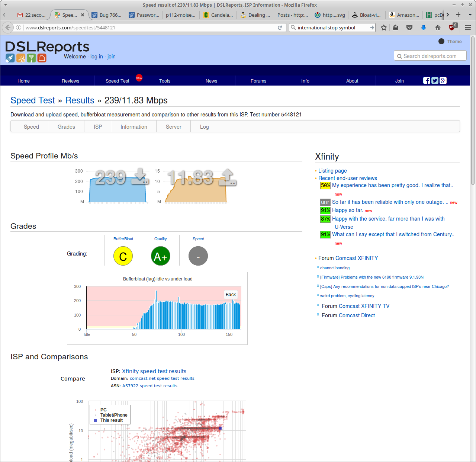This screenshot has width=476, height=462.
Task: Select the Log section tab
Action: (205, 127)
